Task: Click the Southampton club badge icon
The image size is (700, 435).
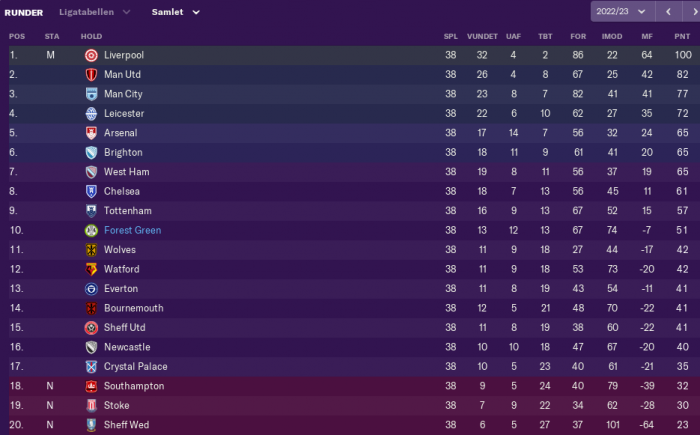Action: click(91, 386)
